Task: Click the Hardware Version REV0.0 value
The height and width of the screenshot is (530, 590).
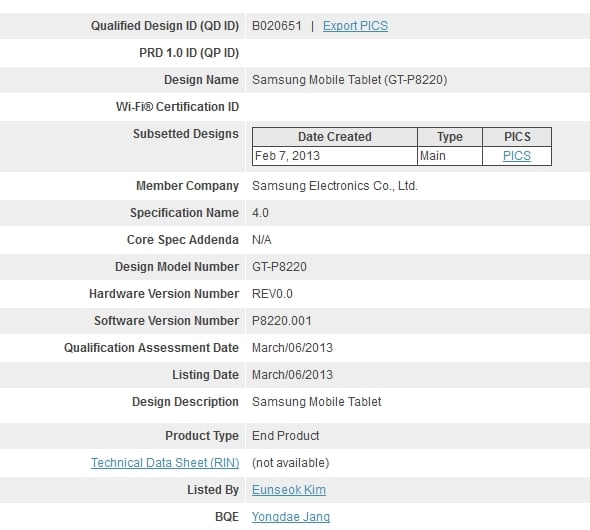Action: (x=272, y=294)
